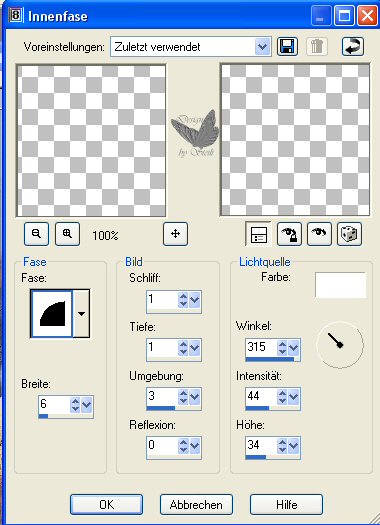Click the Reflexion spinner arrows
Viewport: 380px width, 525px height.
(x=183, y=446)
